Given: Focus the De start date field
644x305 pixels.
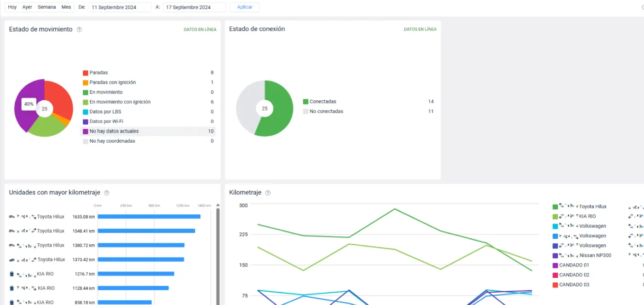Looking at the screenshot, I should coord(120,7).
